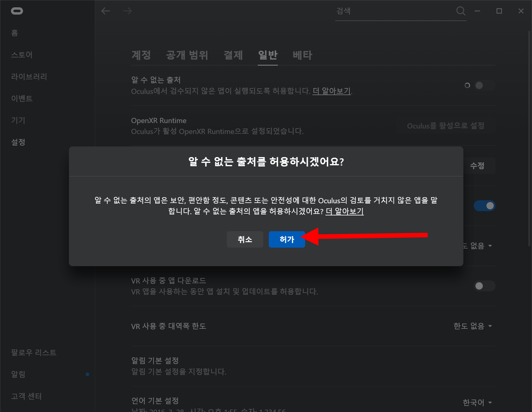
Task: Click the OpenXR Runtime label
Action: click(159, 121)
